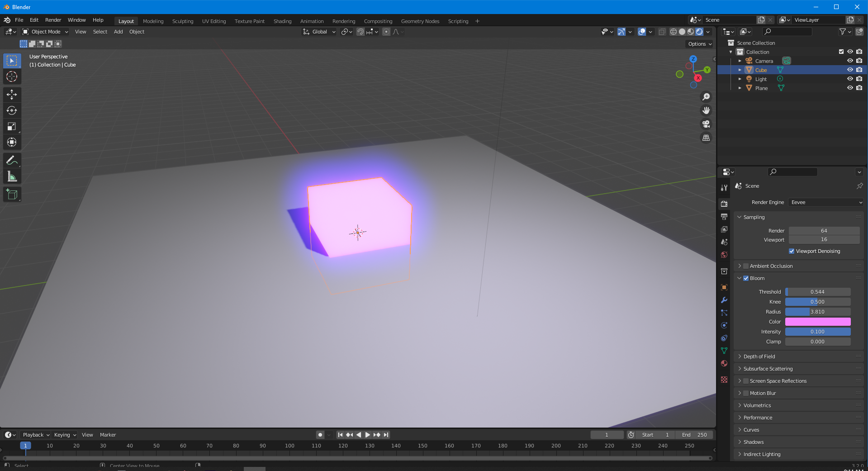Open the Render menu

(x=53, y=20)
